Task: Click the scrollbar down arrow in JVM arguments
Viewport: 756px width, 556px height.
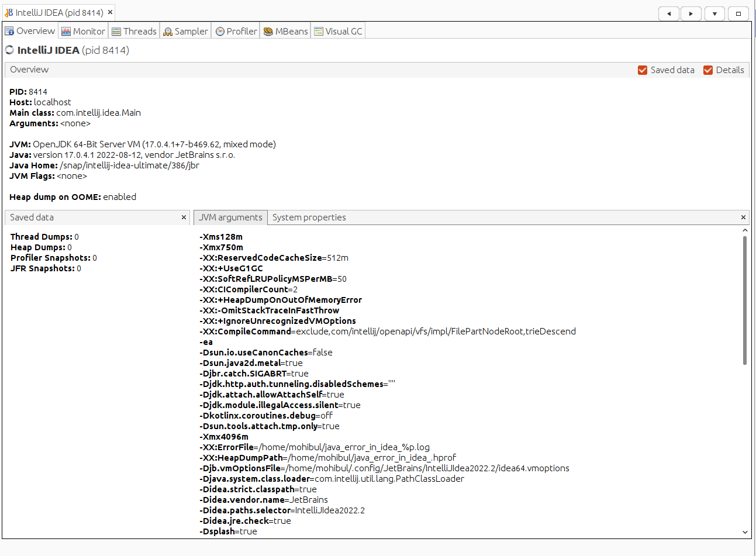Action: (745, 532)
